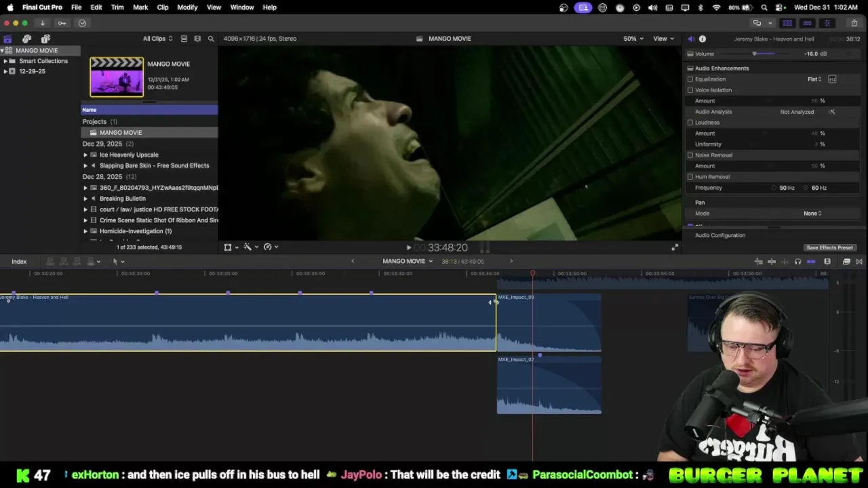Enable the Noise Removal checkbox
Viewport: 868px width, 488px height.
[690, 155]
